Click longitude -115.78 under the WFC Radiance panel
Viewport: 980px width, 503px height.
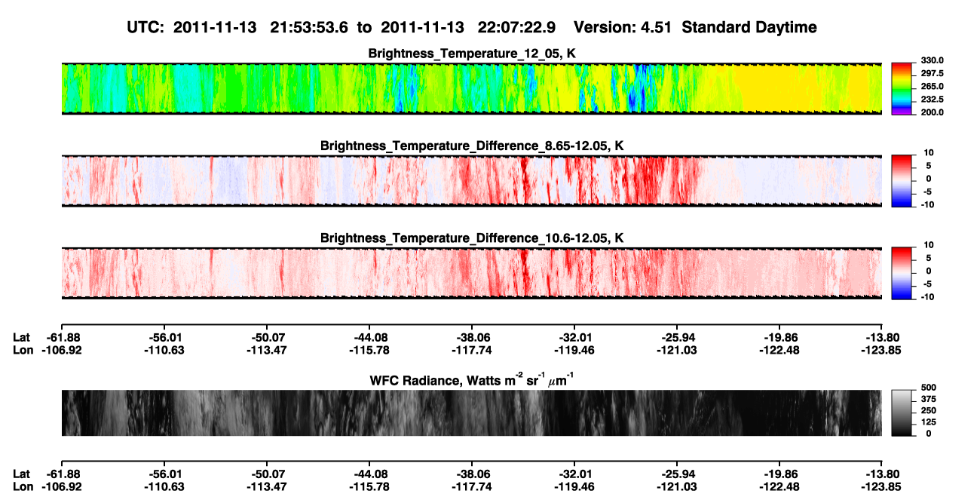pyautogui.click(x=369, y=488)
